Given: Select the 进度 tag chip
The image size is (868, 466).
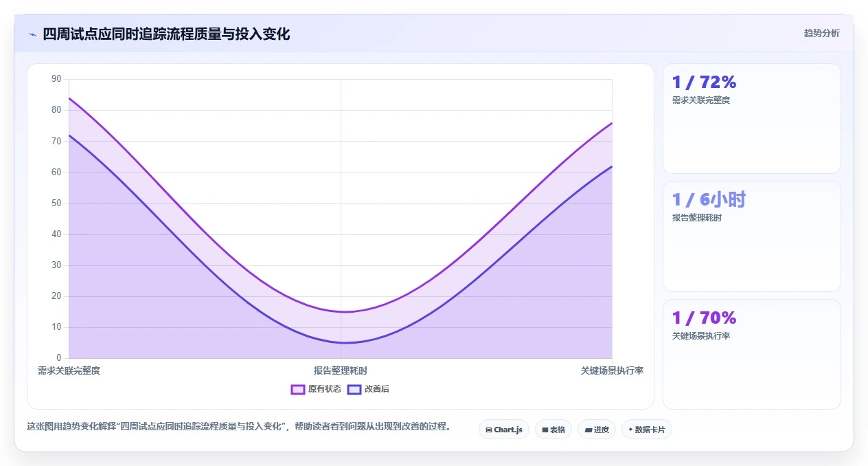Looking at the screenshot, I should 597,430.
